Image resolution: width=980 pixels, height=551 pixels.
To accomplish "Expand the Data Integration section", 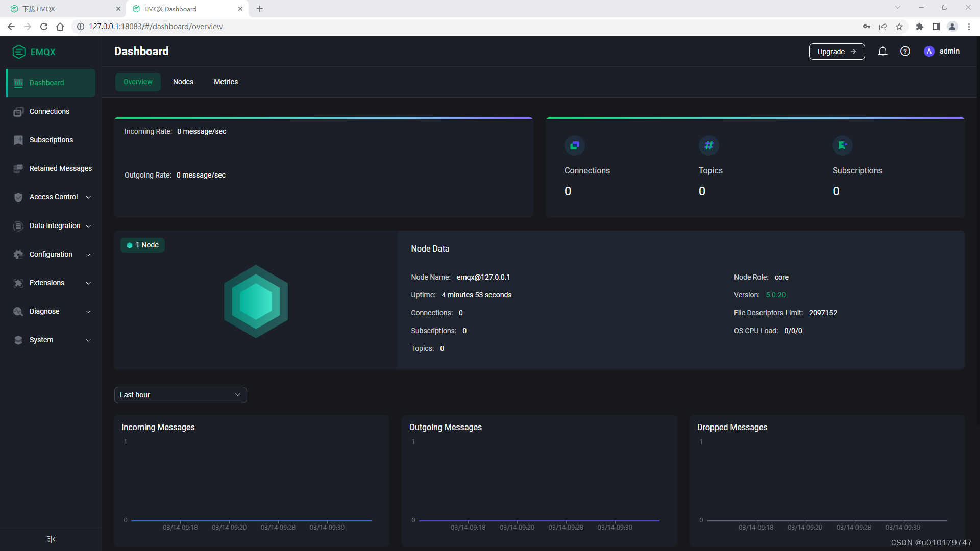I will [x=55, y=226].
